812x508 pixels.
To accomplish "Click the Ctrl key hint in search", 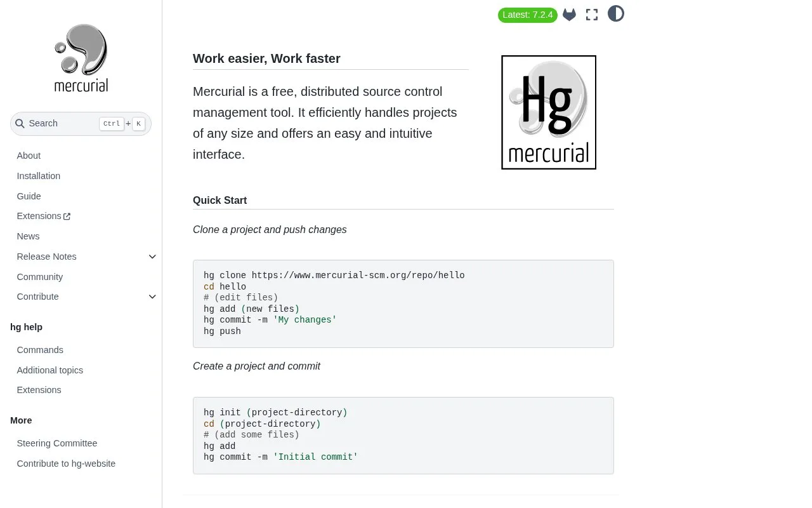I will tap(112, 124).
